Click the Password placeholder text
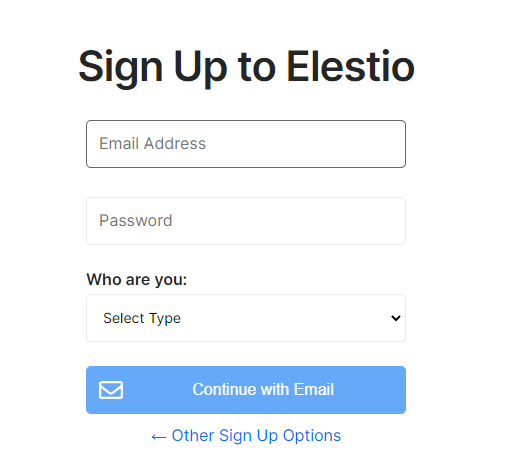Screen dimensions: 526x466 [136, 220]
